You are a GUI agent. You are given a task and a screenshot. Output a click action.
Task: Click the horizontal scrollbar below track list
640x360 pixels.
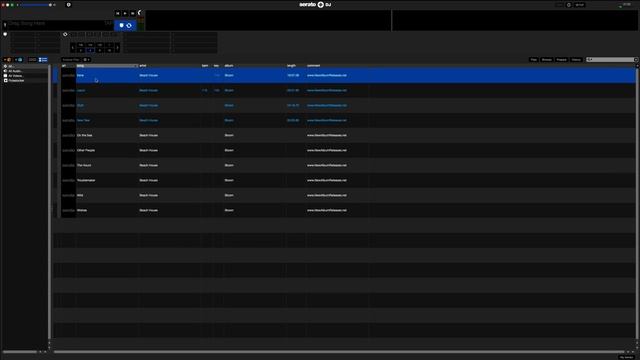click(x=339, y=352)
